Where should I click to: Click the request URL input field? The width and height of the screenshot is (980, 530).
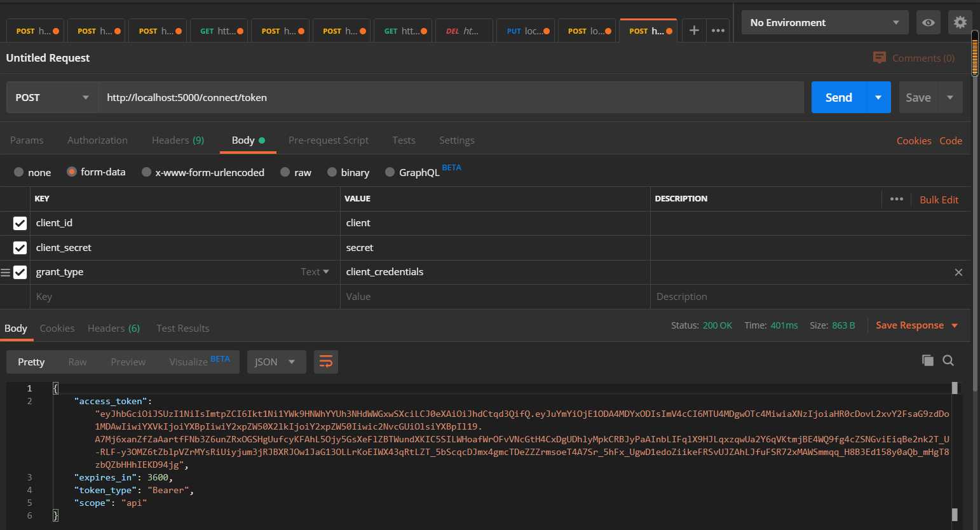click(x=451, y=97)
